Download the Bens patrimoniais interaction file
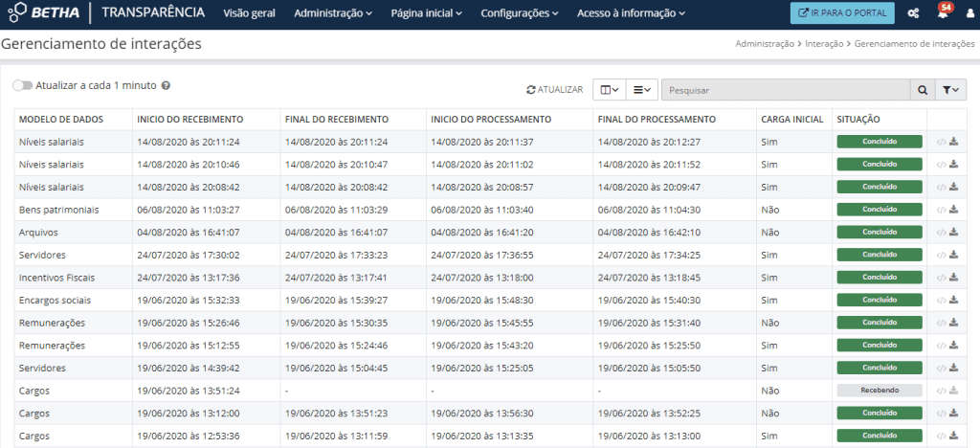This screenshot has width=980, height=448. point(953,211)
